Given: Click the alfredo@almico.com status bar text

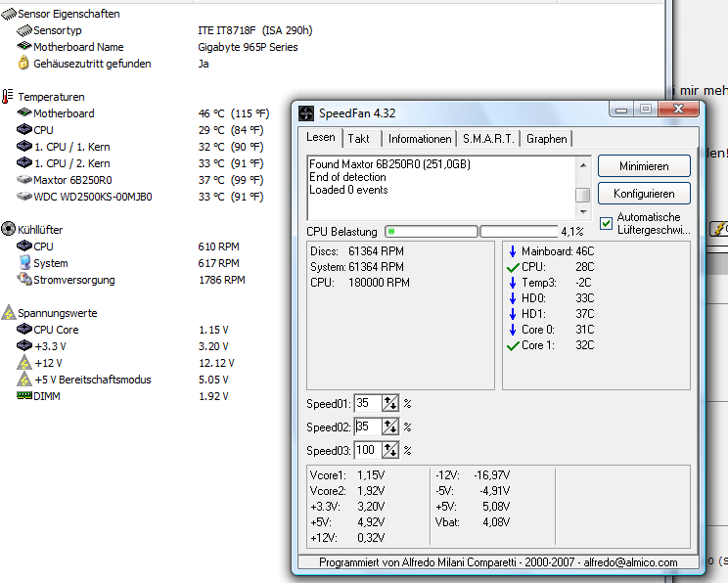Looking at the screenshot, I should coord(630,562).
